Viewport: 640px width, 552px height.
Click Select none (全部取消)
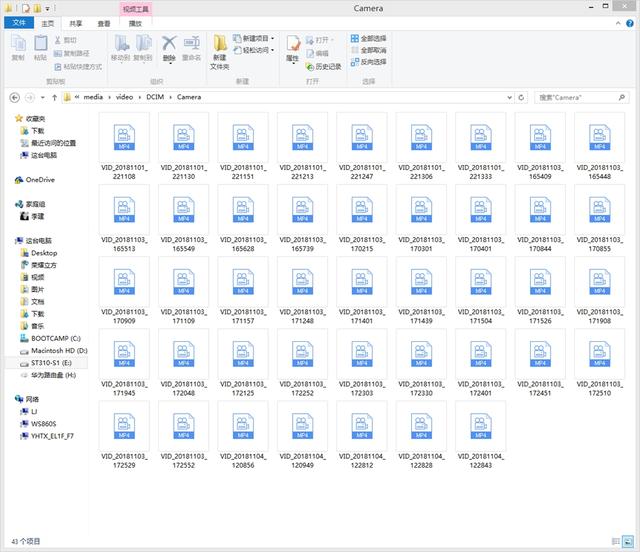(x=369, y=50)
